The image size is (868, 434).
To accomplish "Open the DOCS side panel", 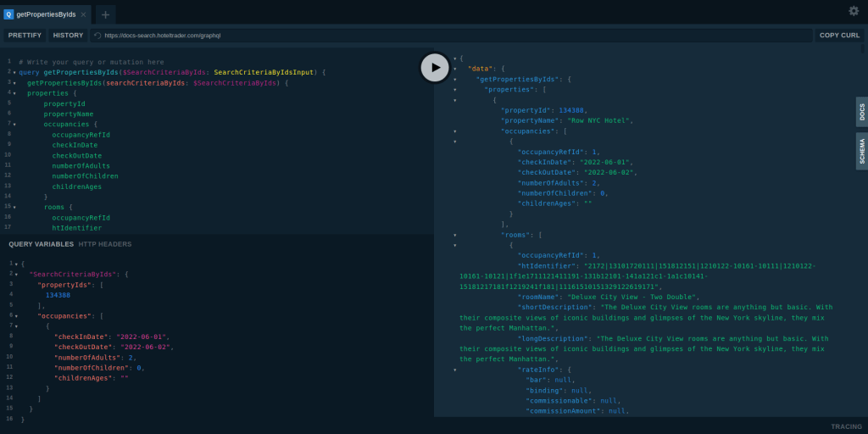I will [861, 112].
